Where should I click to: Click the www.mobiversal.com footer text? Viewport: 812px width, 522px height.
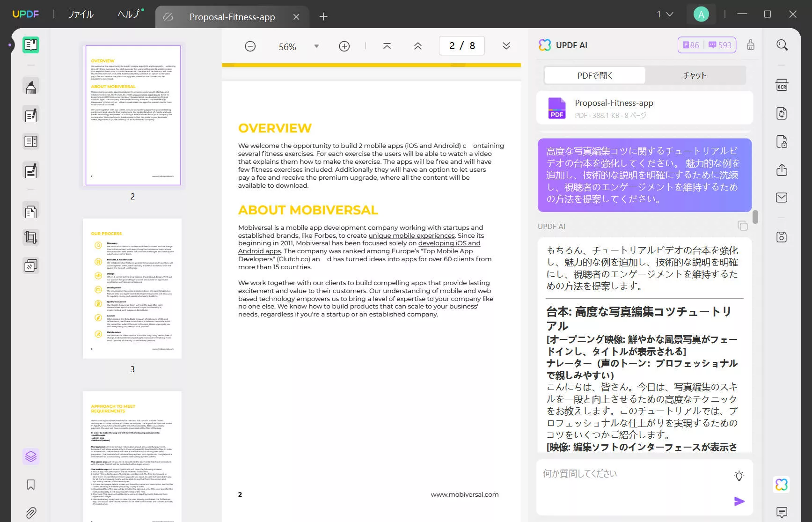click(465, 494)
